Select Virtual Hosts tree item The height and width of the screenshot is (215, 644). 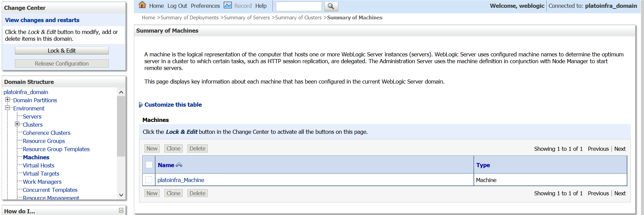click(x=39, y=165)
